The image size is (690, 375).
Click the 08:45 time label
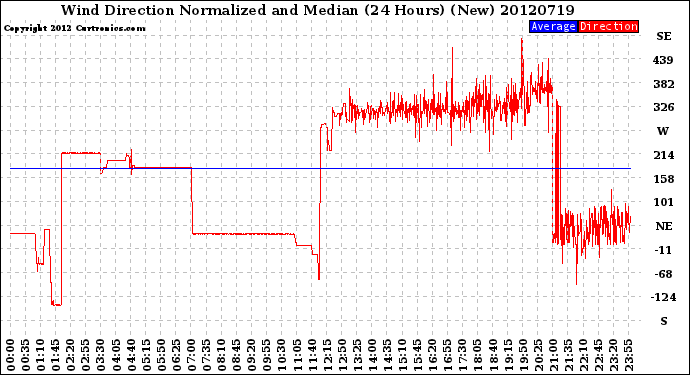236,355
